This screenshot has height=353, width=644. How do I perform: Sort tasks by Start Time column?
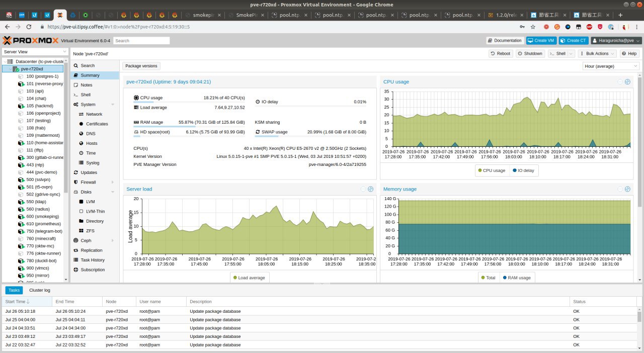pos(27,301)
